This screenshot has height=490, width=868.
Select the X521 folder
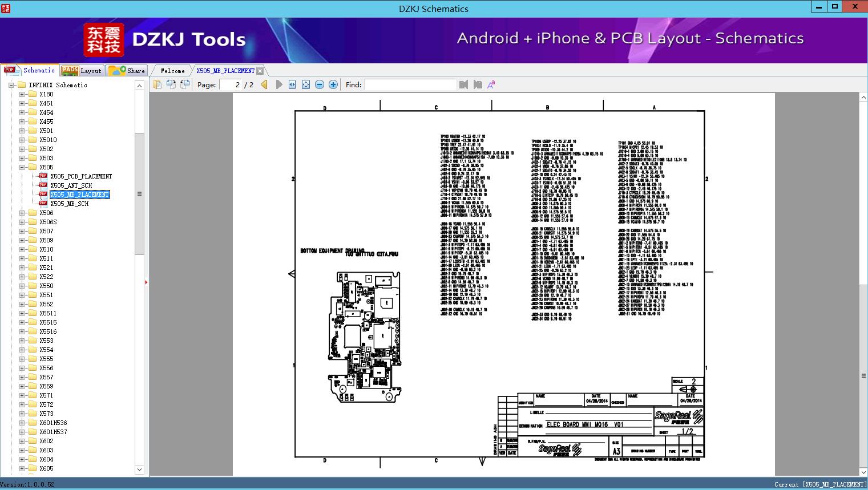(46, 268)
